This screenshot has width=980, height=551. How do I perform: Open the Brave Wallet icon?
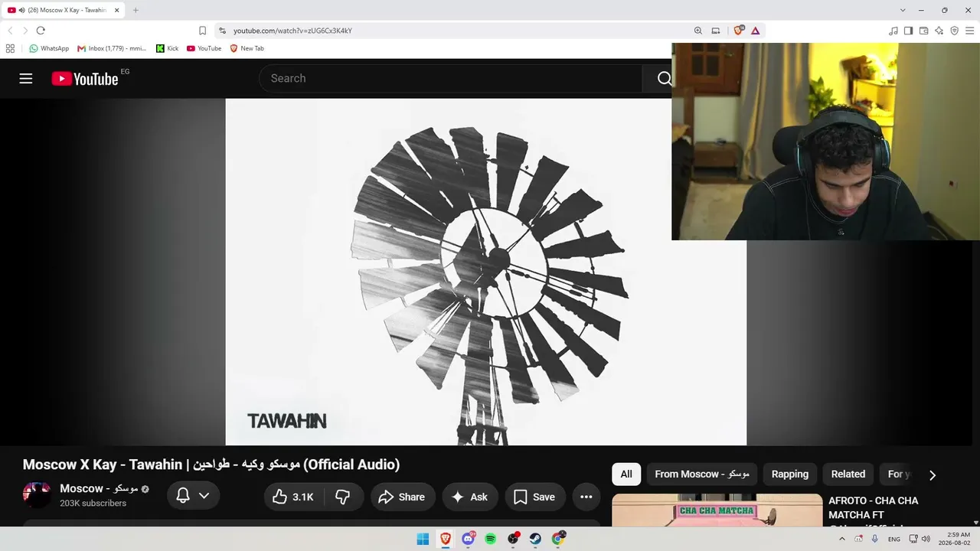tap(924, 31)
